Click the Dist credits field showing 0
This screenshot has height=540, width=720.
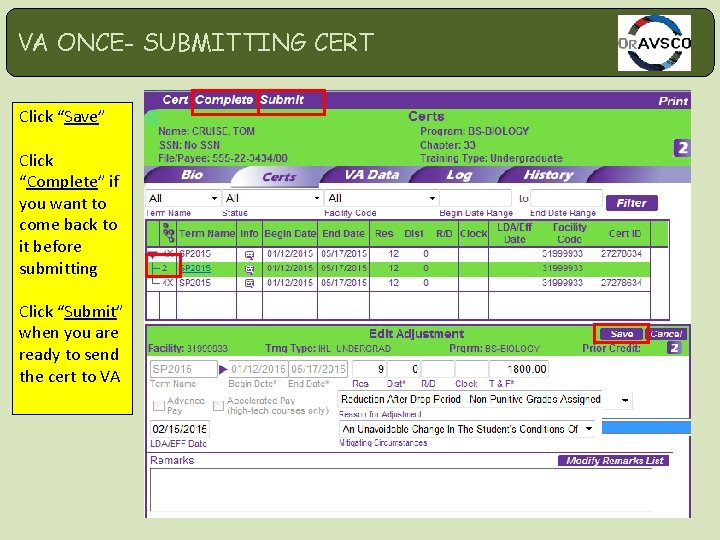tap(404, 369)
